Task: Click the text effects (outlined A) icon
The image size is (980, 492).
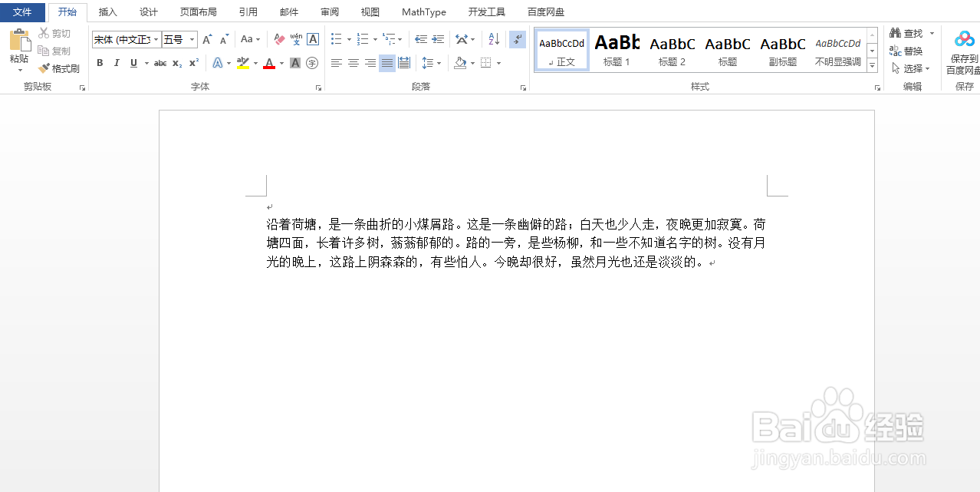Action: tap(218, 63)
